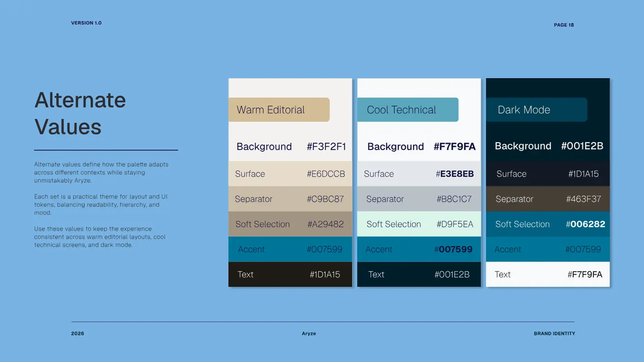Click paragraph starting 'Each set is a practical'
644x362 pixels.
tap(101, 205)
